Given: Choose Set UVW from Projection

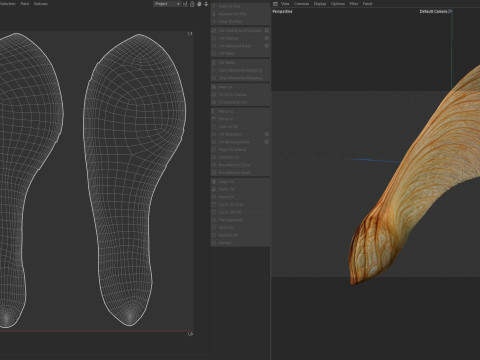Looking at the screenshot, I should (237, 30).
